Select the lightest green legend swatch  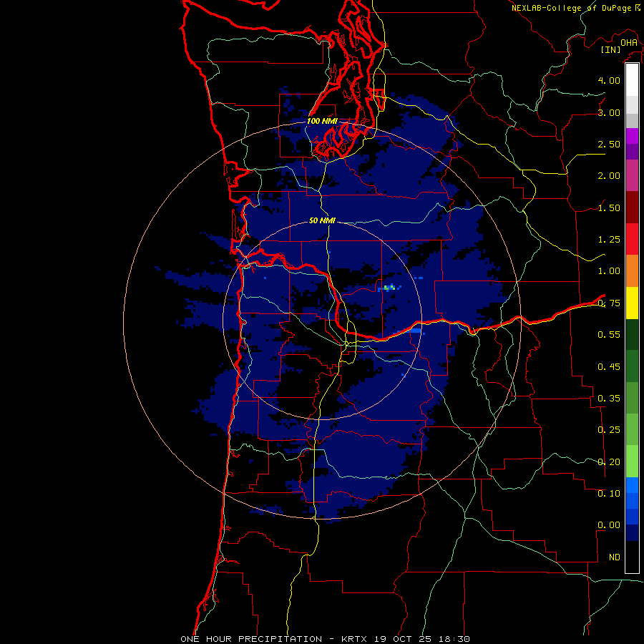coord(632,462)
